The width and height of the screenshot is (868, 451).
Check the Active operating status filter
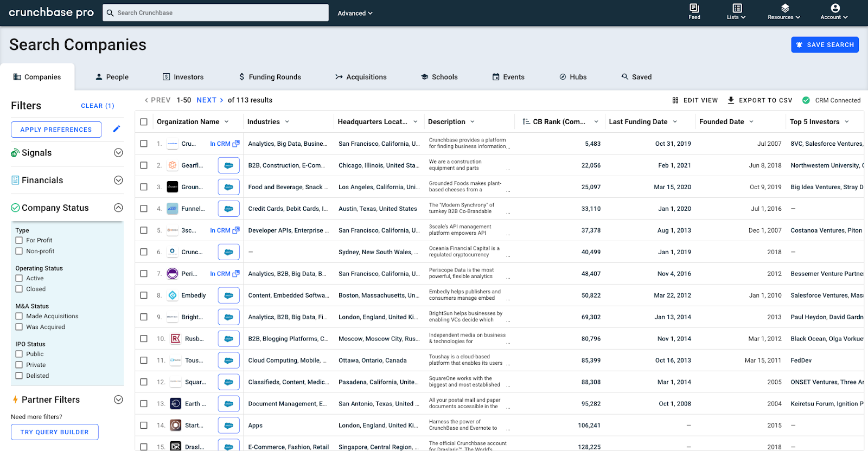coord(19,278)
